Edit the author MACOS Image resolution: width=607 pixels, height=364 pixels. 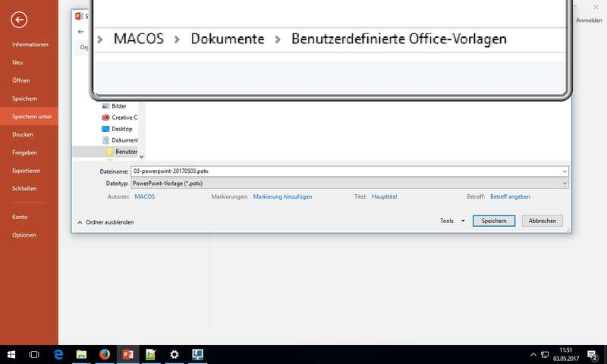[x=145, y=196]
